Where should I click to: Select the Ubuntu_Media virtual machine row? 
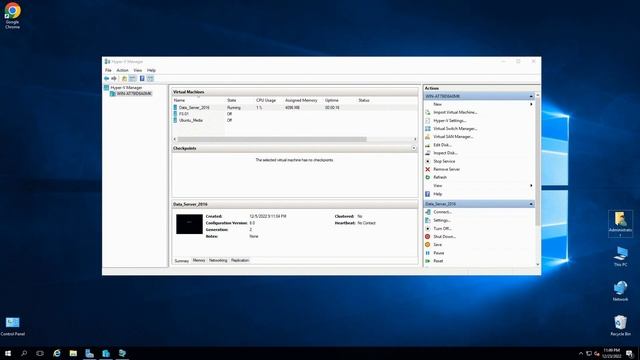(x=295, y=120)
